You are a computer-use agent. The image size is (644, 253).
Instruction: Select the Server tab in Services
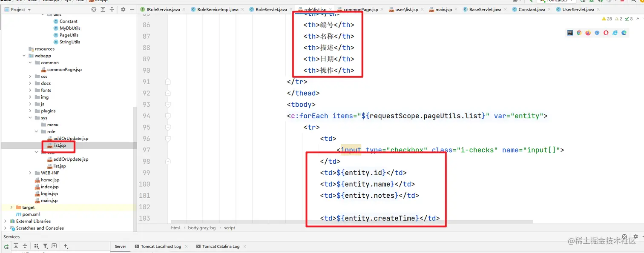click(x=121, y=246)
